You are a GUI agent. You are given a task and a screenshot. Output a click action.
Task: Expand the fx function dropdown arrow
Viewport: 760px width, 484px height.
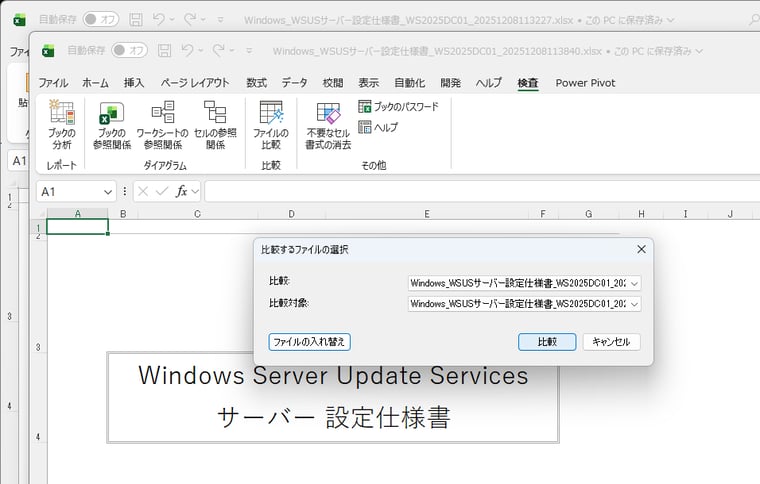click(x=195, y=192)
